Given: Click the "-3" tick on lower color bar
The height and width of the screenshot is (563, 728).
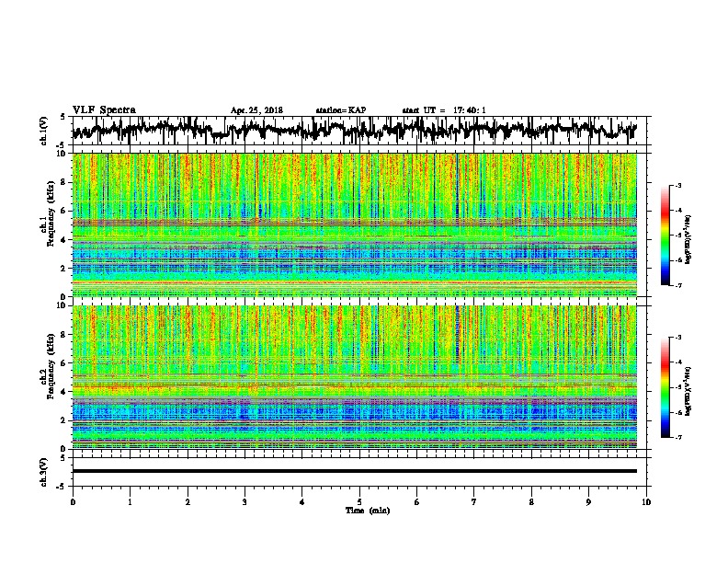Looking at the screenshot, I should click(x=677, y=338).
